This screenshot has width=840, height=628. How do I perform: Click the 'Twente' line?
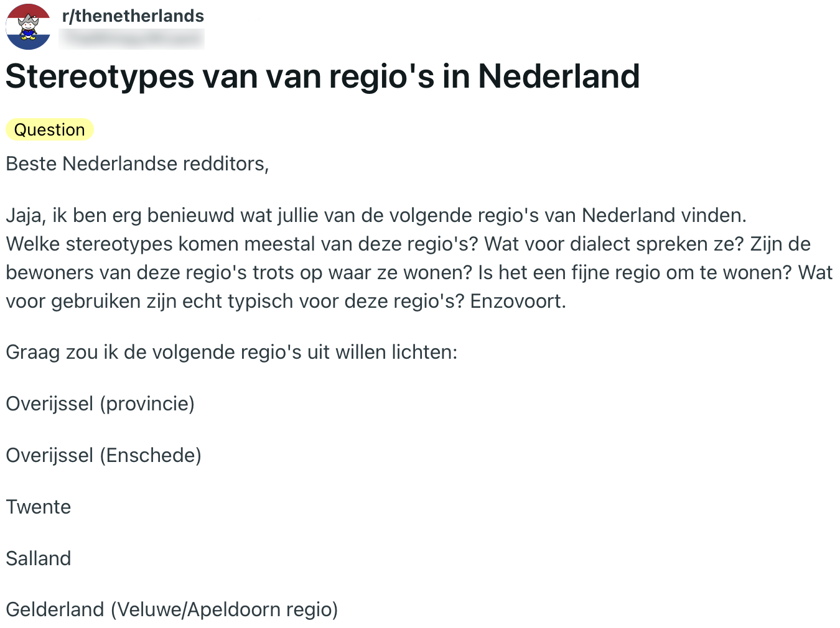(x=39, y=507)
